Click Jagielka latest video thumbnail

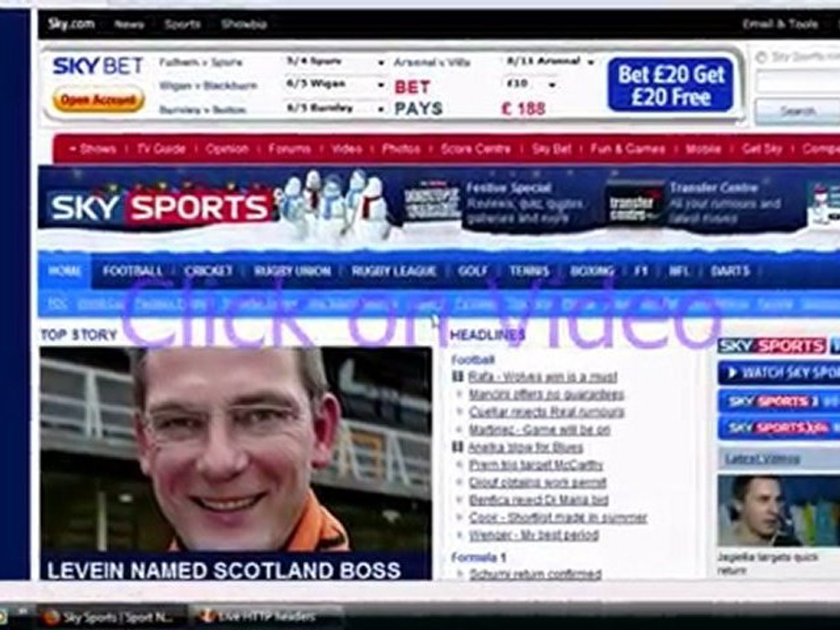779,511
